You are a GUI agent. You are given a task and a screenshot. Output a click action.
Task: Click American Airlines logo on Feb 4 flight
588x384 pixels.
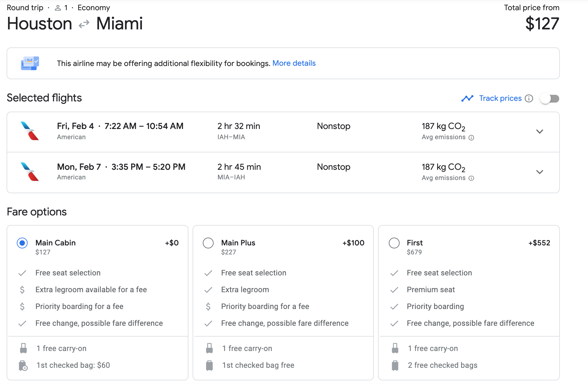point(30,131)
